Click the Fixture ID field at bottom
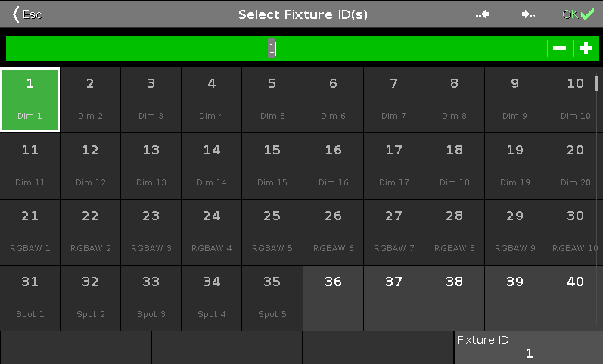The width and height of the screenshot is (603, 364). 528,347
